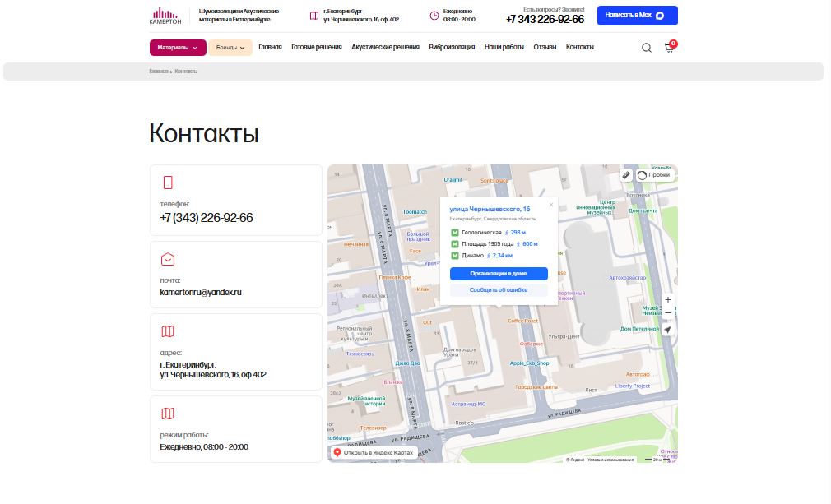Click the Камертон logo
Screen dimensions: 831x504
click(x=165, y=16)
